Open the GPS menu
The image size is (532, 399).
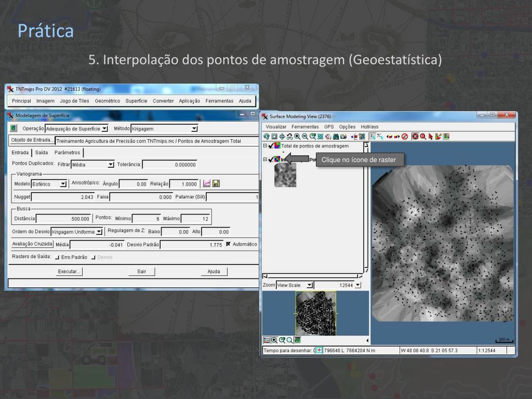[329, 127]
